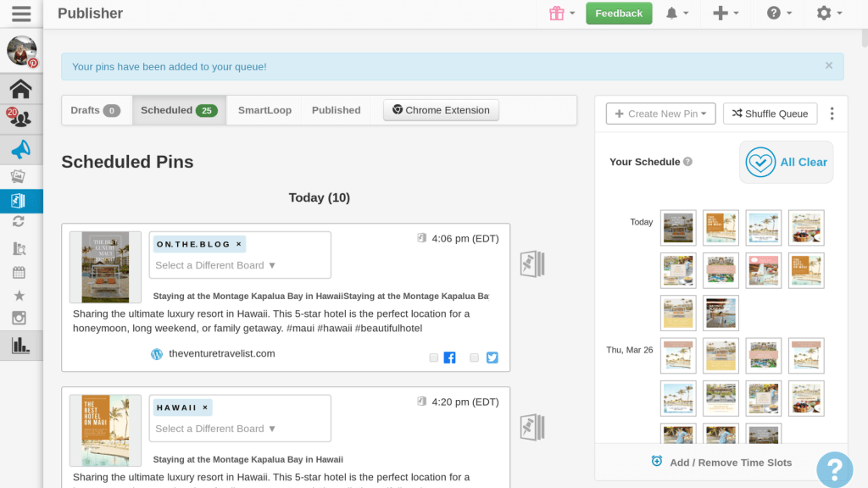Viewport: 868px width, 488px height.
Task: Switch to the SmartLoop tab
Action: [264, 110]
